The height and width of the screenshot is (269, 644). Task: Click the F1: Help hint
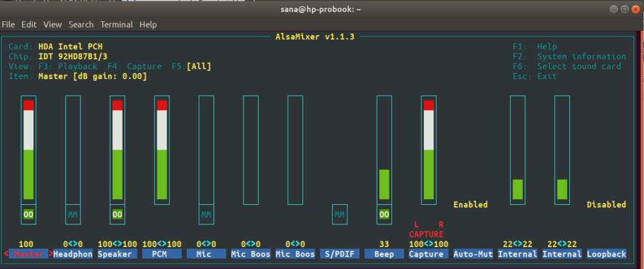[x=535, y=47]
